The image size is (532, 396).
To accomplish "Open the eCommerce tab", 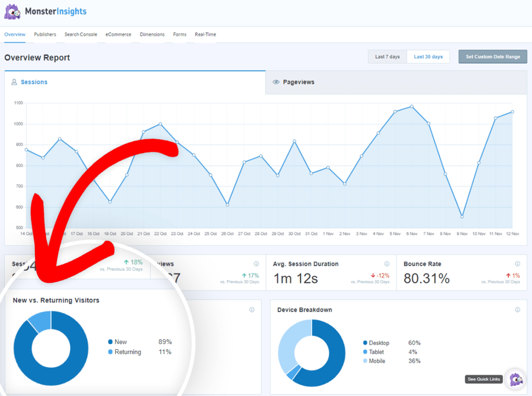I will click(118, 34).
